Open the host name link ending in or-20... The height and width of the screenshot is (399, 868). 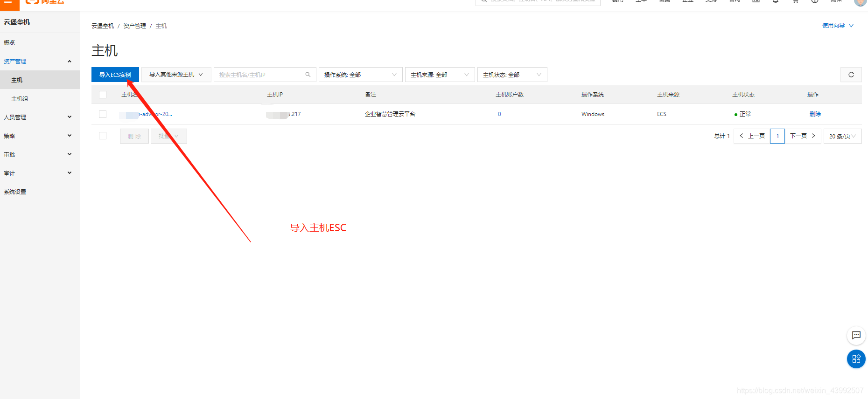click(x=146, y=114)
